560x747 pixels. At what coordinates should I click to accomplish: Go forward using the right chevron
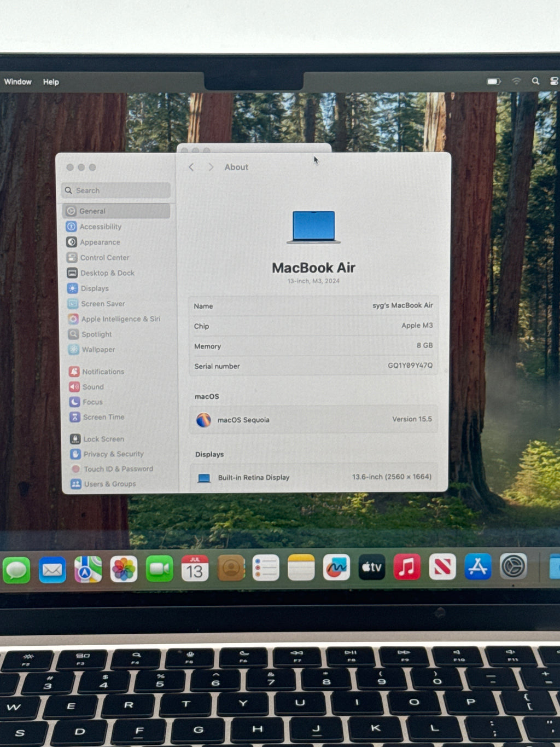[211, 167]
